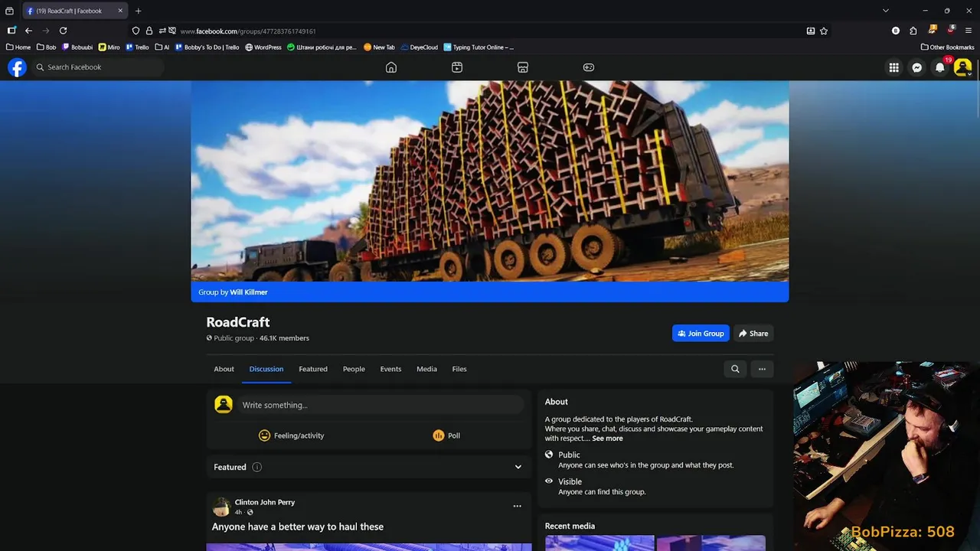This screenshot has height=551, width=980.
Task: Open Facebook notifications bell
Action: [x=940, y=67]
